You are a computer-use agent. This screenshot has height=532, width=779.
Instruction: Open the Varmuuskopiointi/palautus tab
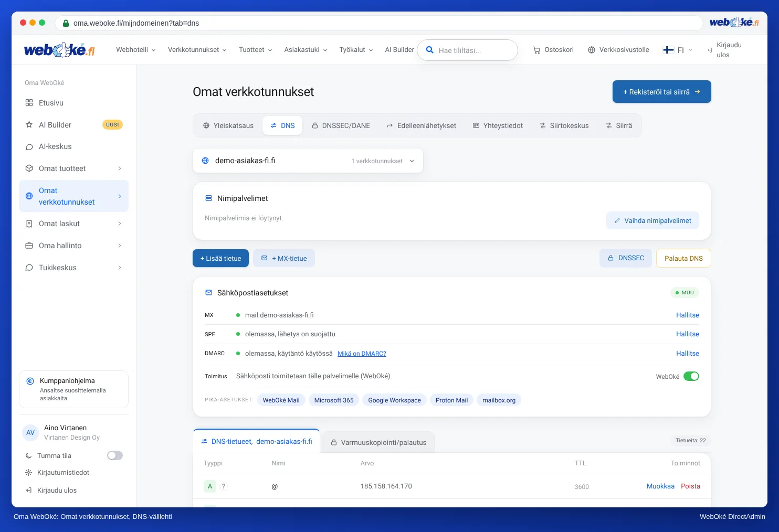coord(378,442)
